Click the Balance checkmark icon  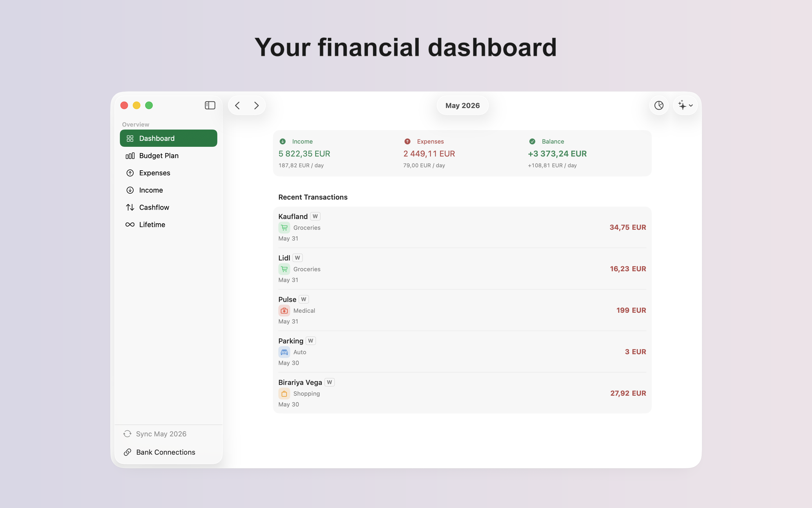(532, 141)
